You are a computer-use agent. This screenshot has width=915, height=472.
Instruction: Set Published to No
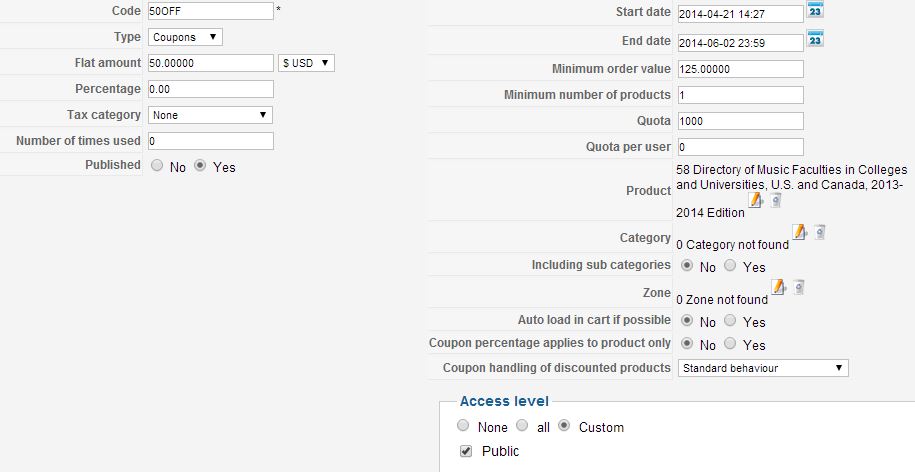point(157,167)
